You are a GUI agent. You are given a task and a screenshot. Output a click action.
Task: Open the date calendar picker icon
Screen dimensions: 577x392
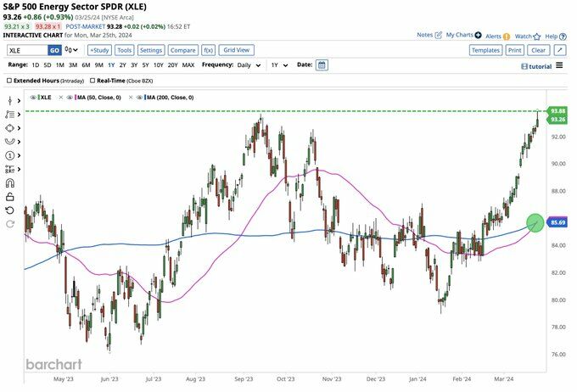322,64
